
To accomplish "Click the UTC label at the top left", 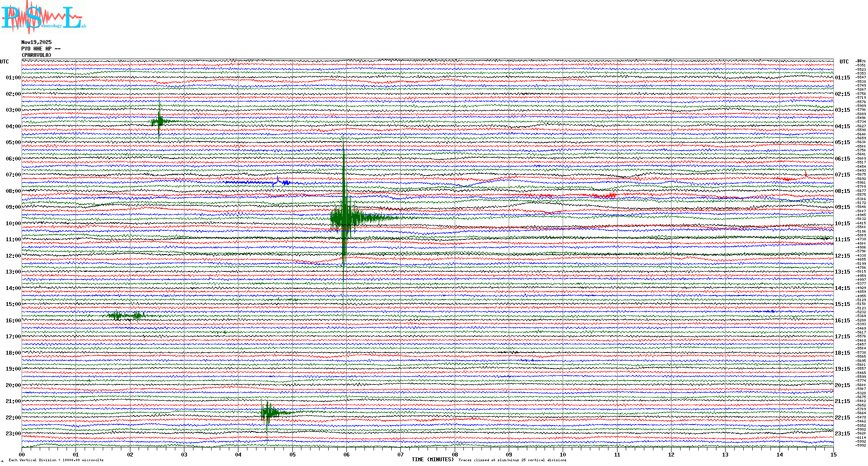I will coord(4,62).
